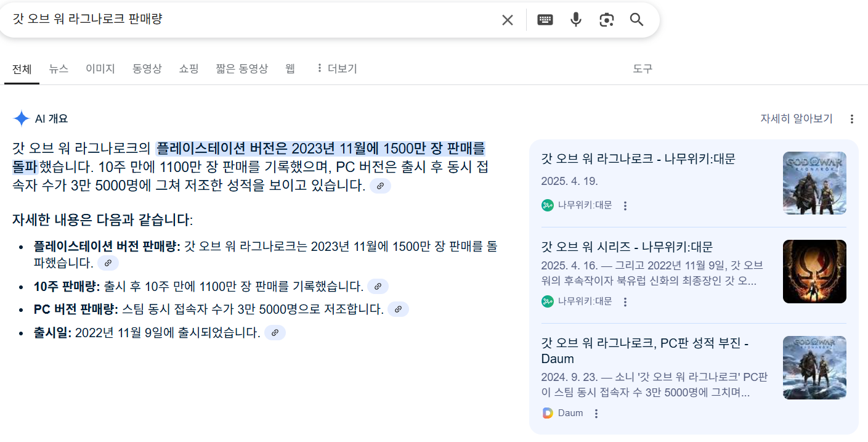Open the on-screen keyboard input tool
868x442 pixels.
[x=545, y=20]
